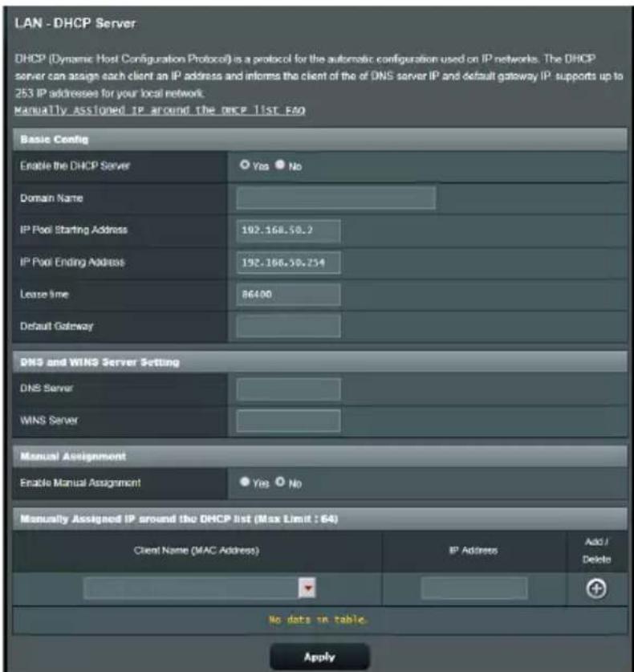Click the Lease time label

coord(45,294)
